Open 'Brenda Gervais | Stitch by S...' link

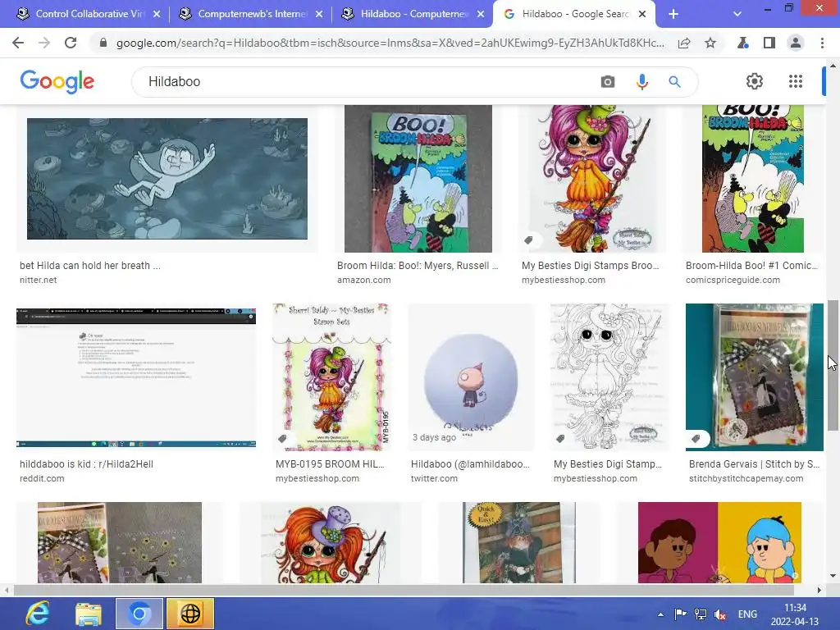[755, 464]
